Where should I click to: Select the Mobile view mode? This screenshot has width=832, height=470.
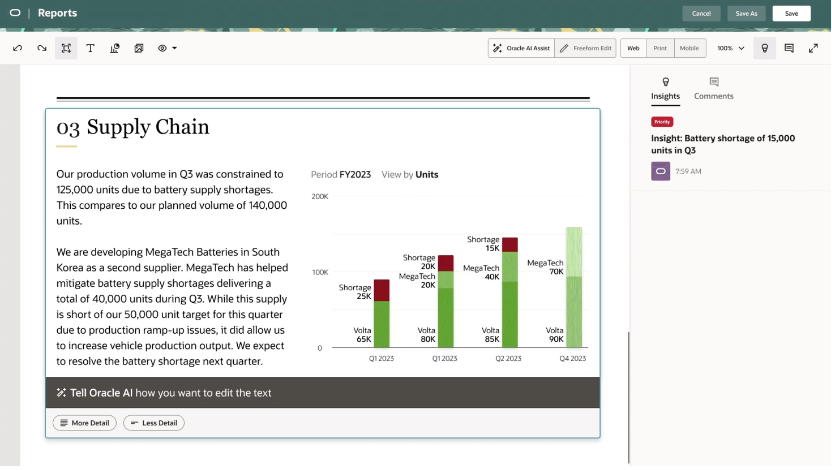(690, 48)
